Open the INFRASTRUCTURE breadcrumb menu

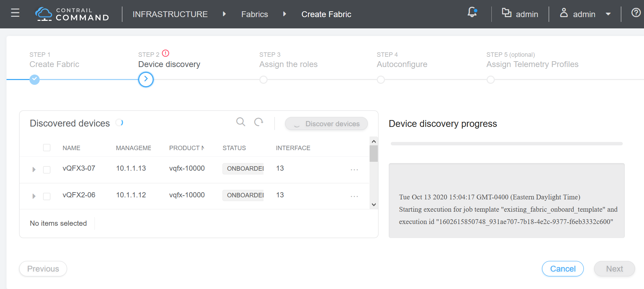point(170,14)
